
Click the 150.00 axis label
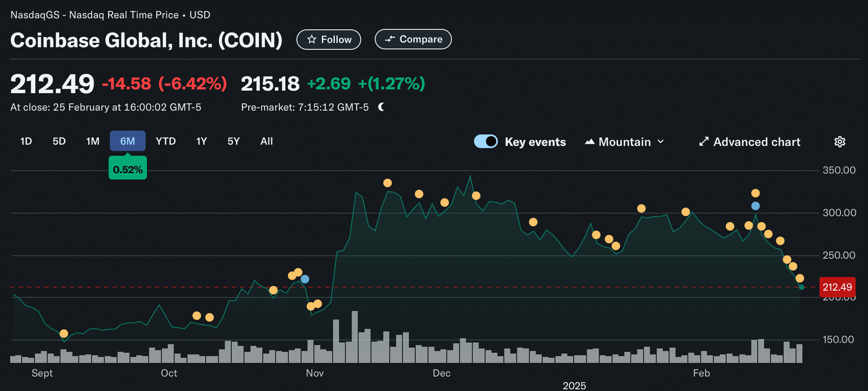(x=838, y=340)
